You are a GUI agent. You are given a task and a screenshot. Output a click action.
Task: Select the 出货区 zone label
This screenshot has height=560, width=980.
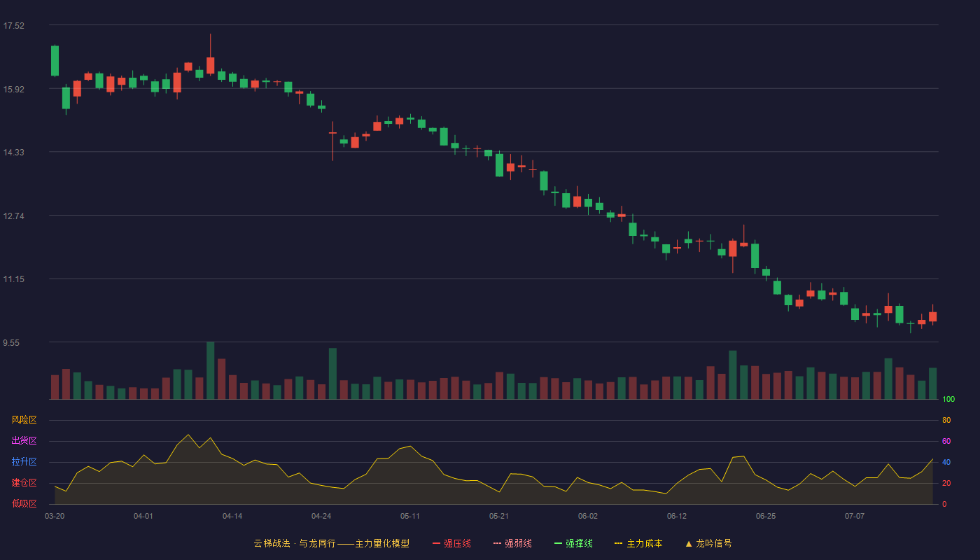coord(24,441)
